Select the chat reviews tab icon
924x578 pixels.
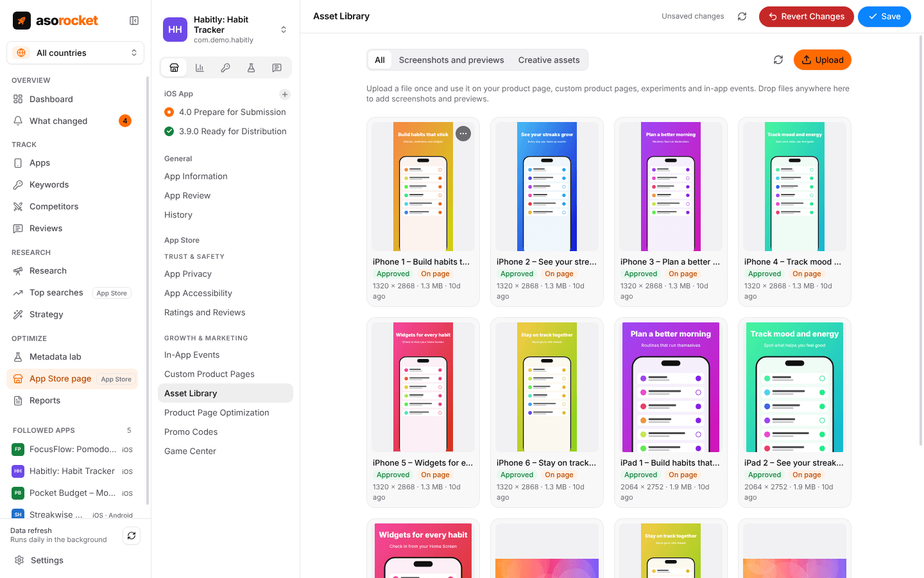coord(277,67)
